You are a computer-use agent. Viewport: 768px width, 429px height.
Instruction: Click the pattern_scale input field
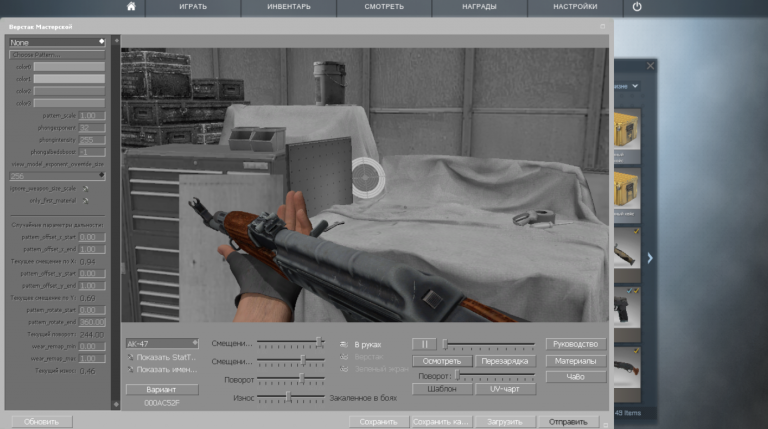coord(92,116)
